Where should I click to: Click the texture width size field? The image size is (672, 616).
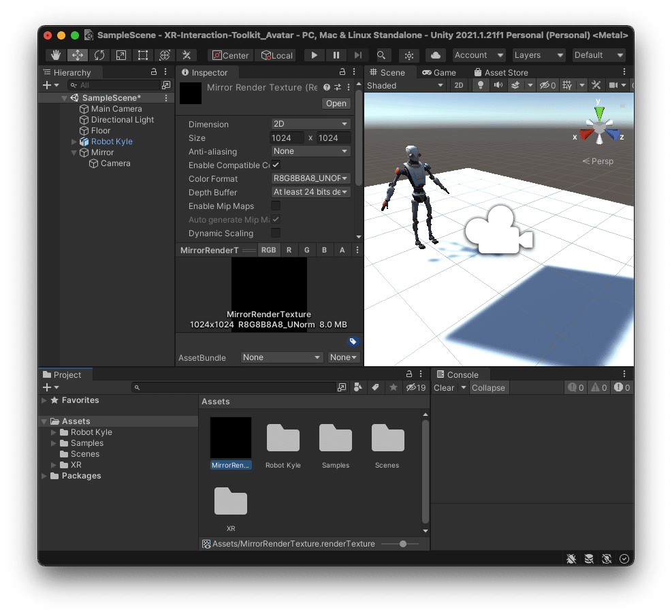click(286, 138)
